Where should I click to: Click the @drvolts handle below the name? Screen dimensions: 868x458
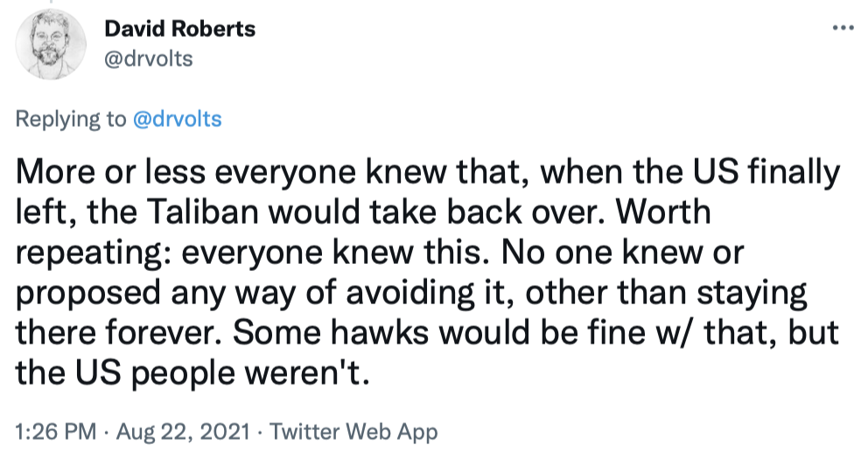(147, 59)
